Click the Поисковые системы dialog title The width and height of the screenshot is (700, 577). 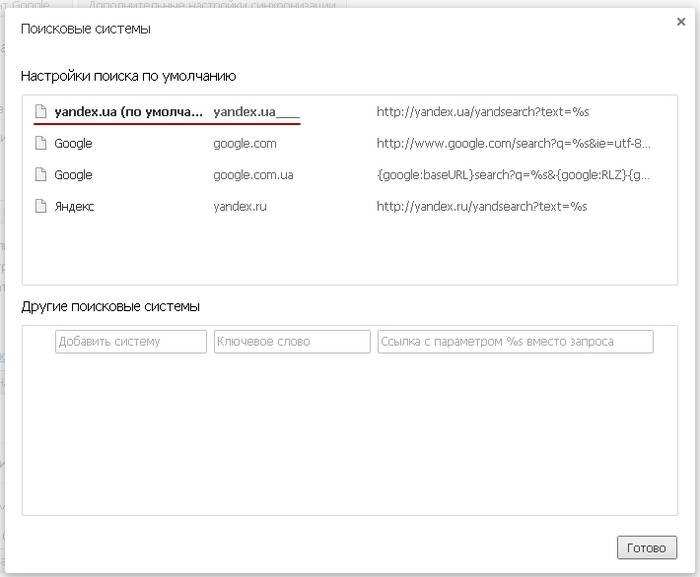pyautogui.click(x=86, y=29)
